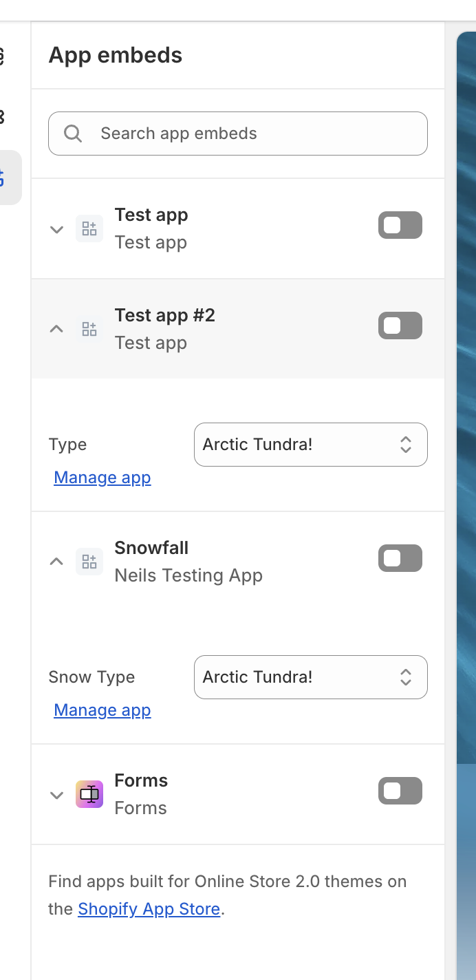
Task: Click the magnifier icon in the search box
Action: (x=73, y=134)
